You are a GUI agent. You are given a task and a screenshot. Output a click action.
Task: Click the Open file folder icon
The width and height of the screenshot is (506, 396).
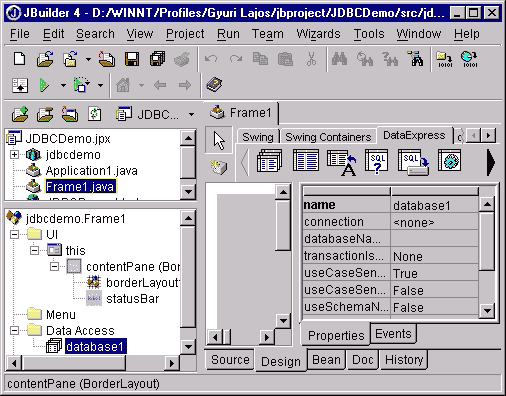point(45,59)
